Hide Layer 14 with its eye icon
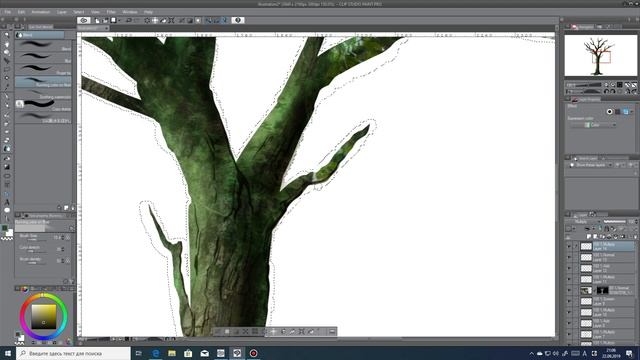This screenshot has height=360, width=640. (x=569, y=246)
